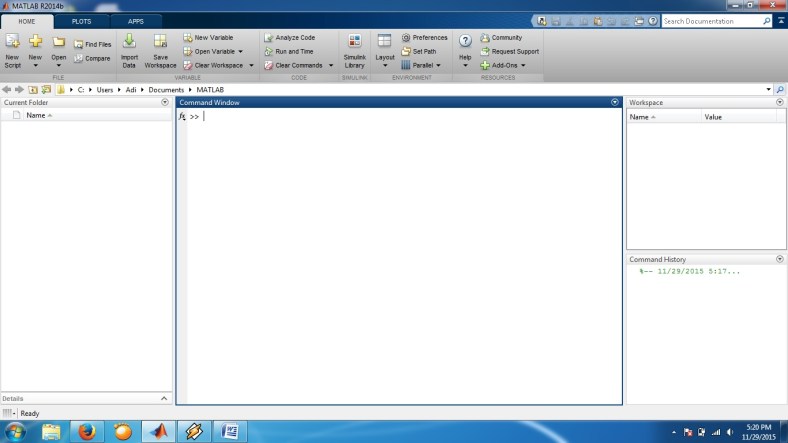The width and height of the screenshot is (788, 443).
Task: Click the Find Files icon
Action: [x=92, y=44]
